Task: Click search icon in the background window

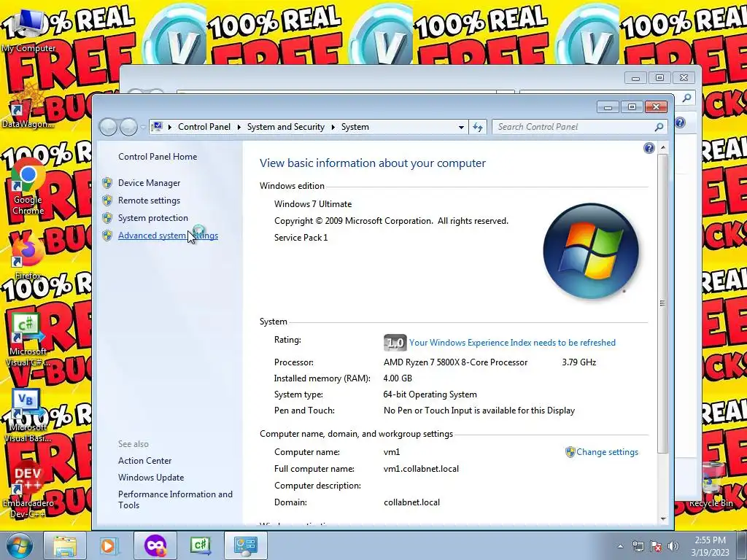Action: tap(686, 98)
